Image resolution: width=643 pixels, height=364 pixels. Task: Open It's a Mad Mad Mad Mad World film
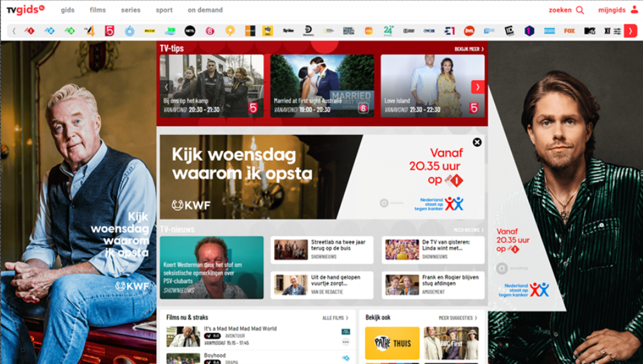(x=240, y=329)
